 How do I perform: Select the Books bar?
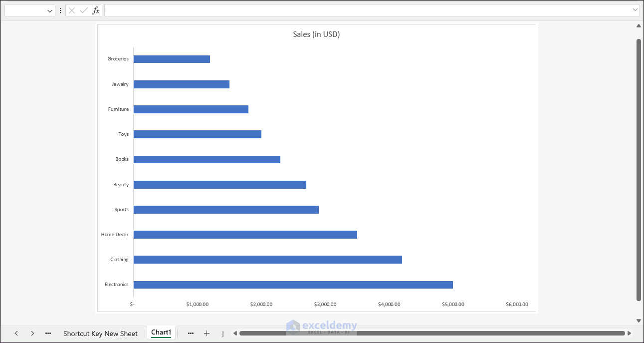coord(207,159)
